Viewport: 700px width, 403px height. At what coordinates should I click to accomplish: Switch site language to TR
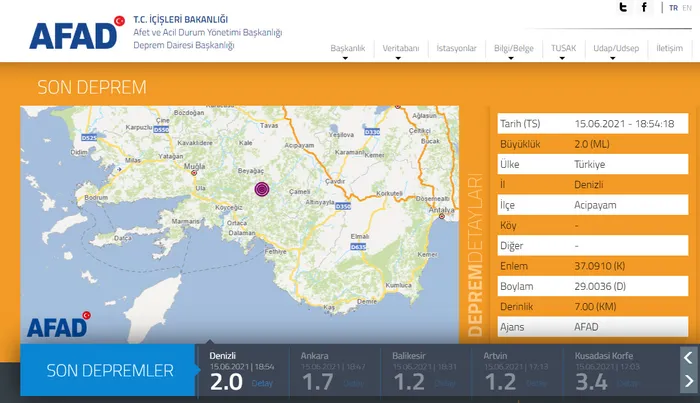click(672, 8)
